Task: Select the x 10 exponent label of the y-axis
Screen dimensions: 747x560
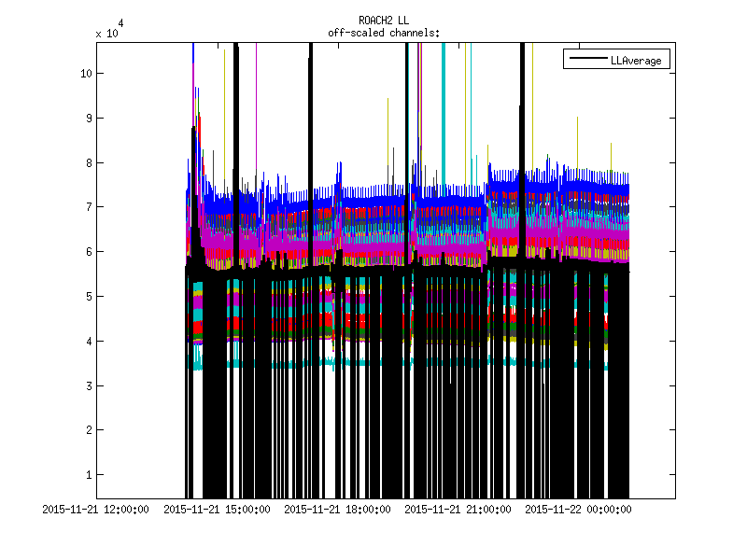Action: click(x=108, y=32)
